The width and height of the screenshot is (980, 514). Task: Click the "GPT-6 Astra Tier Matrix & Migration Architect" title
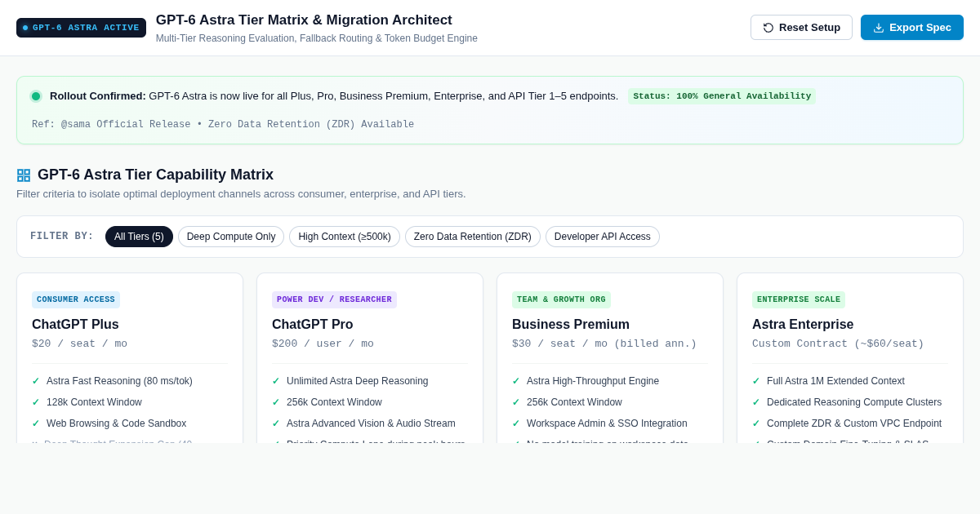[304, 20]
